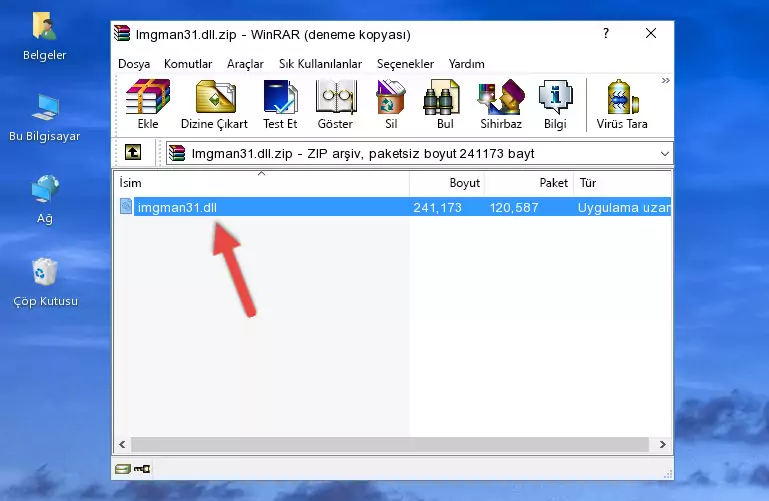Image resolution: width=769 pixels, height=501 pixels.
Task: Click the password key icon in status bar
Action: coord(142,469)
